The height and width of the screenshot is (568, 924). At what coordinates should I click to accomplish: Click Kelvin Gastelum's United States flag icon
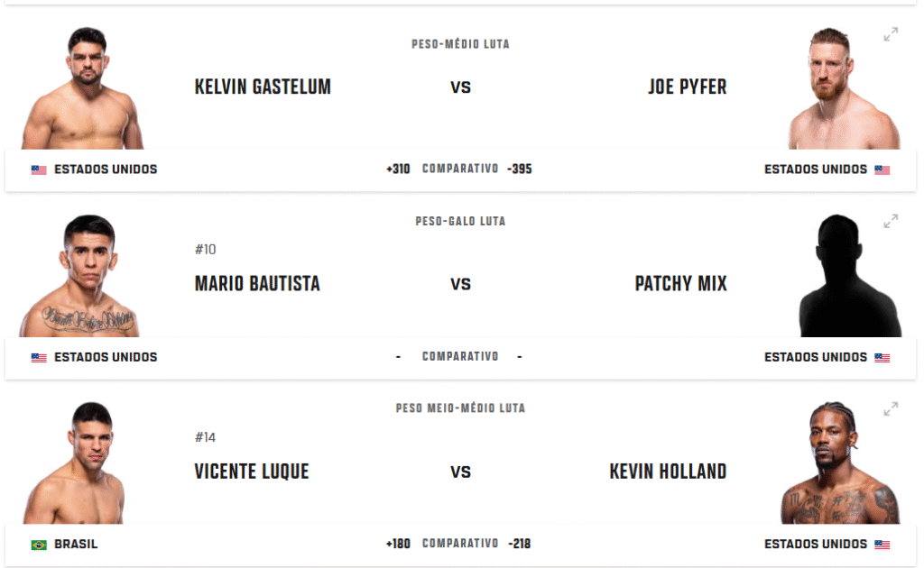click(x=39, y=169)
